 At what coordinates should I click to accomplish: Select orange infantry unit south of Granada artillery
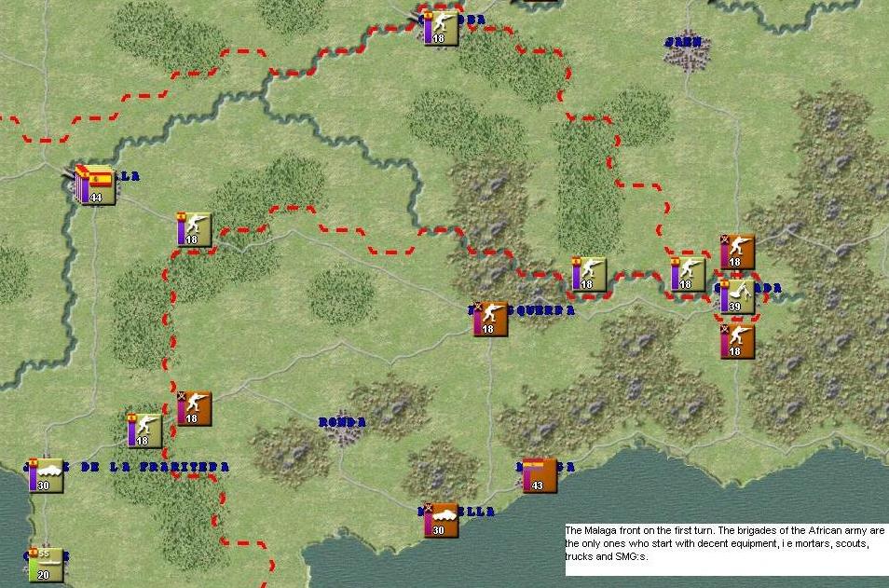click(736, 341)
